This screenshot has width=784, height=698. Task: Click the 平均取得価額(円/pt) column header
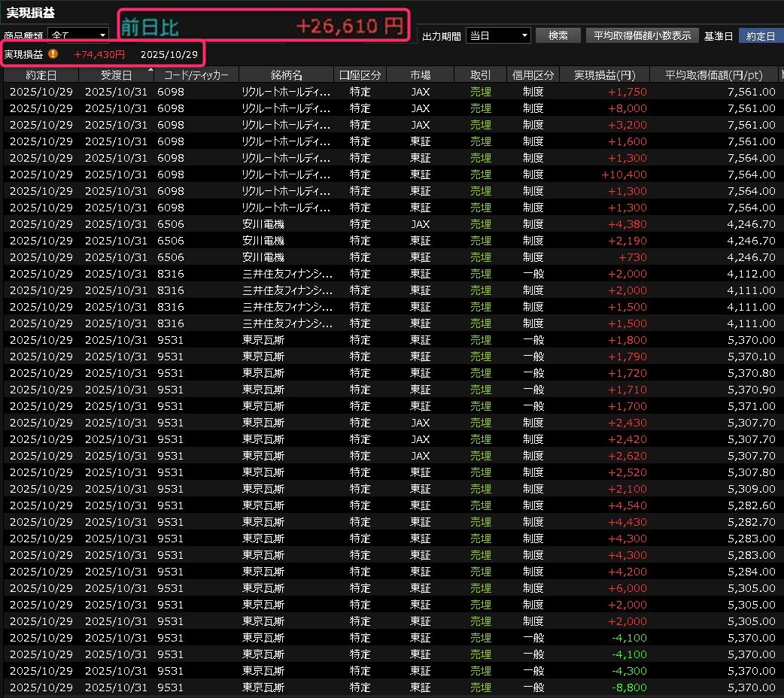pyautogui.click(x=715, y=75)
